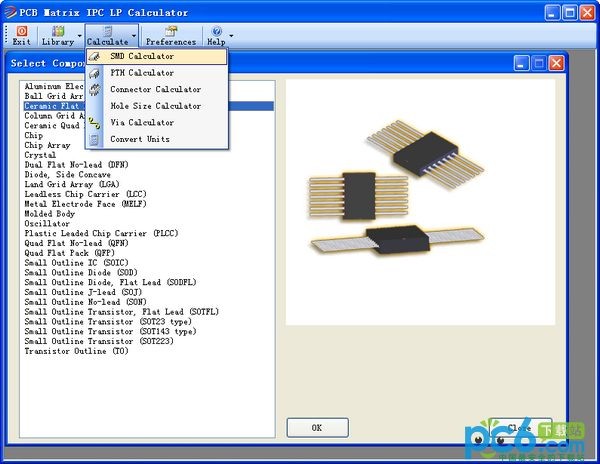
Task: Select 'Small Outline Transistor (SOT23 type)'
Action: pyautogui.click(x=108, y=322)
